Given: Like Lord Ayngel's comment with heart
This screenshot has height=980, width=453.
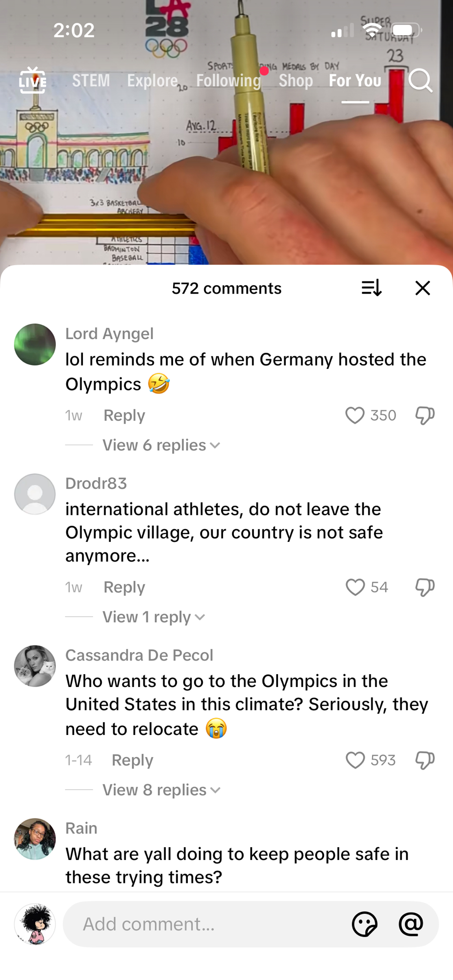Looking at the screenshot, I should click(355, 416).
